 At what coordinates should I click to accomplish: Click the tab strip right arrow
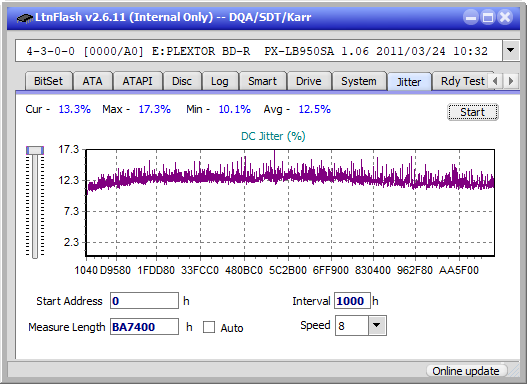pos(511,81)
